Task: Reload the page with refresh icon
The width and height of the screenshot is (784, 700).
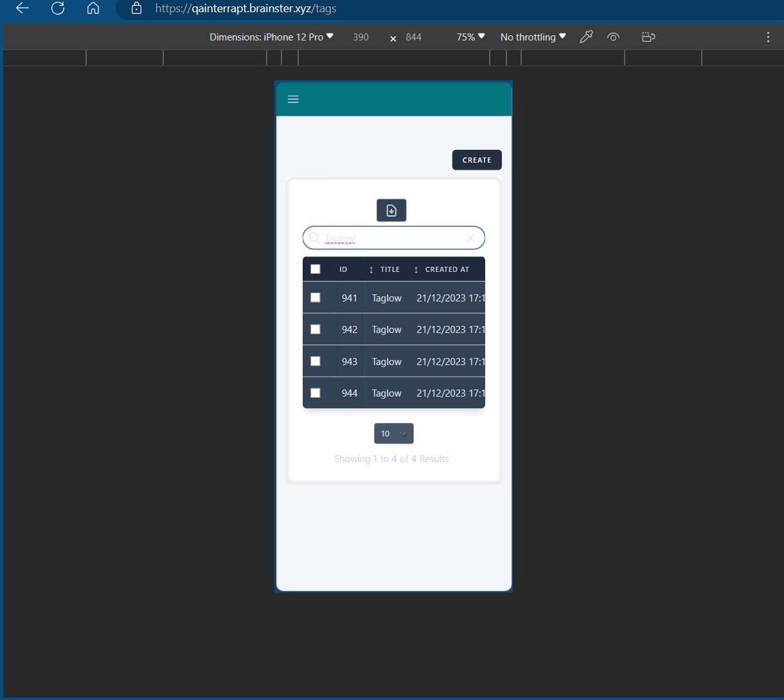Action: [x=58, y=8]
